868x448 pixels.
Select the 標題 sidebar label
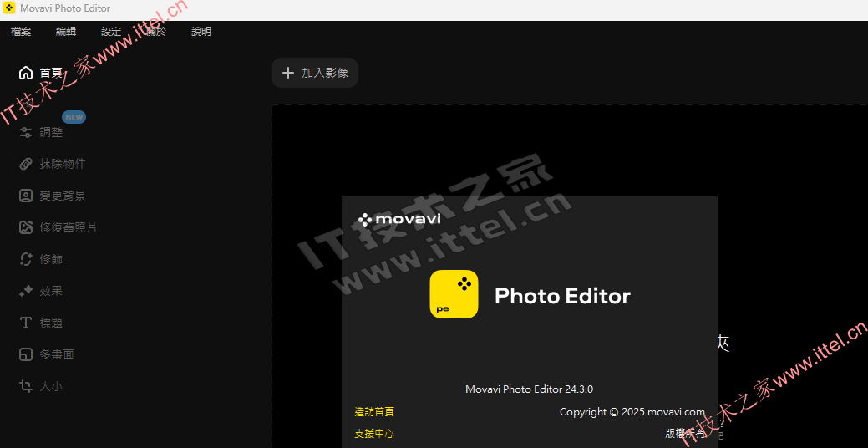[51, 323]
